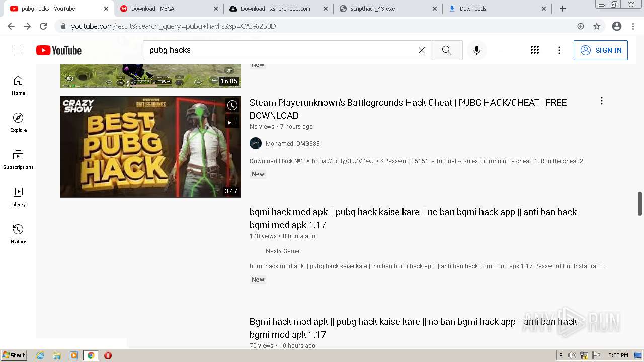Go back in browser
Image resolution: width=644 pixels, height=362 pixels.
pos(11,26)
